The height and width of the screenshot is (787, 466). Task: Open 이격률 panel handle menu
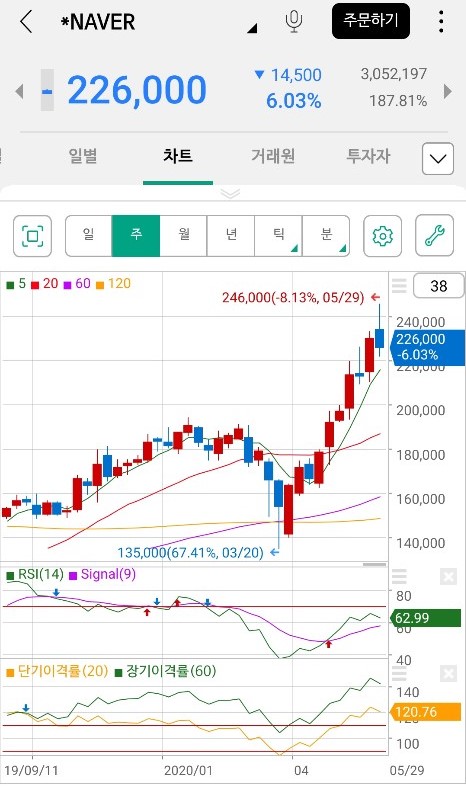399,674
